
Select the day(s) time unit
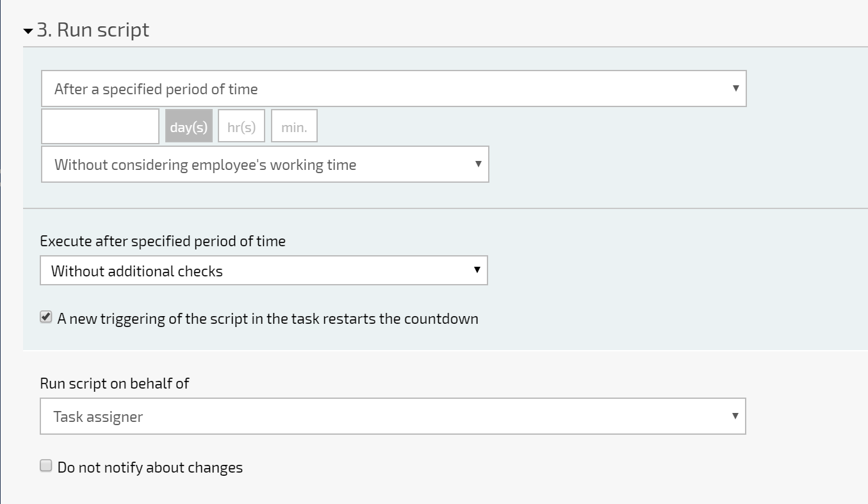[x=189, y=126]
